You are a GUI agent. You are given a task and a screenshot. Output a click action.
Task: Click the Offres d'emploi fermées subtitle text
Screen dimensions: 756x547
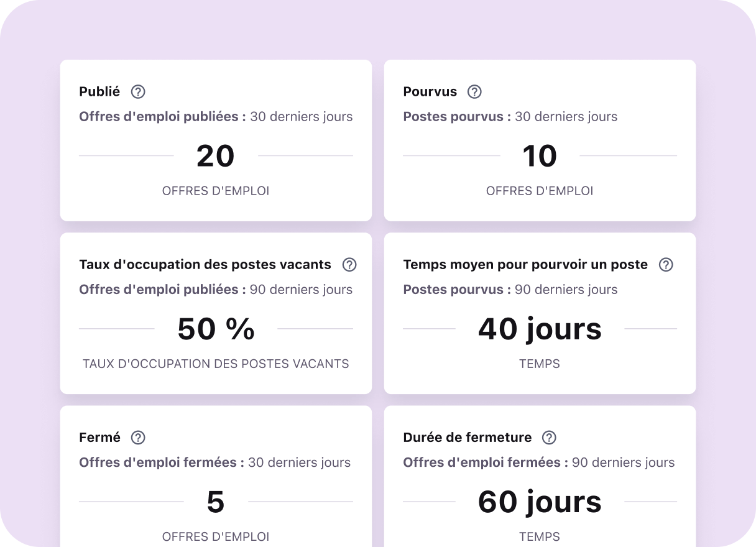pyautogui.click(x=161, y=462)
